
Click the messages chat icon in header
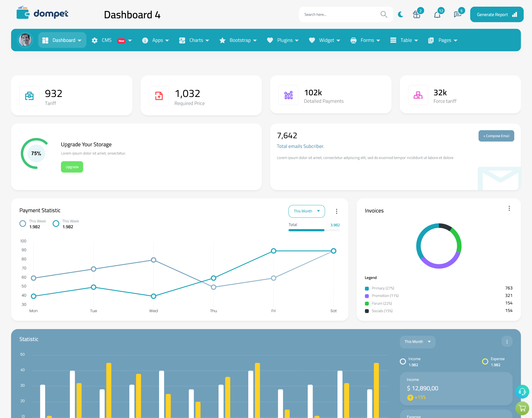point(457,14)
